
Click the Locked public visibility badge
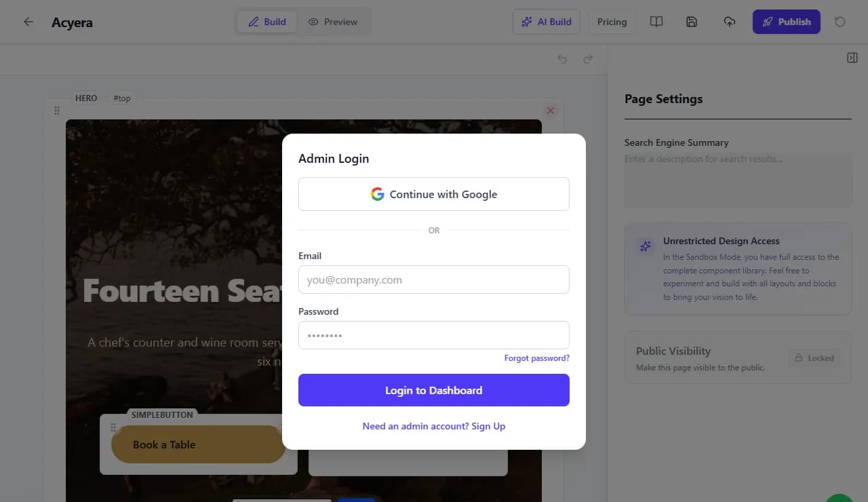[814, 358]
